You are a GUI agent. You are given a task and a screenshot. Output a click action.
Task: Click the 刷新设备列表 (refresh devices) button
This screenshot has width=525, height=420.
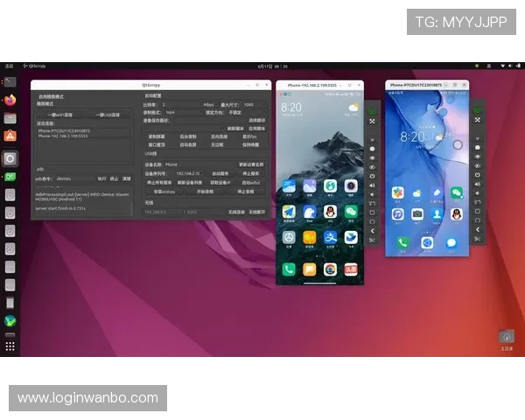(x=190, y=183)
